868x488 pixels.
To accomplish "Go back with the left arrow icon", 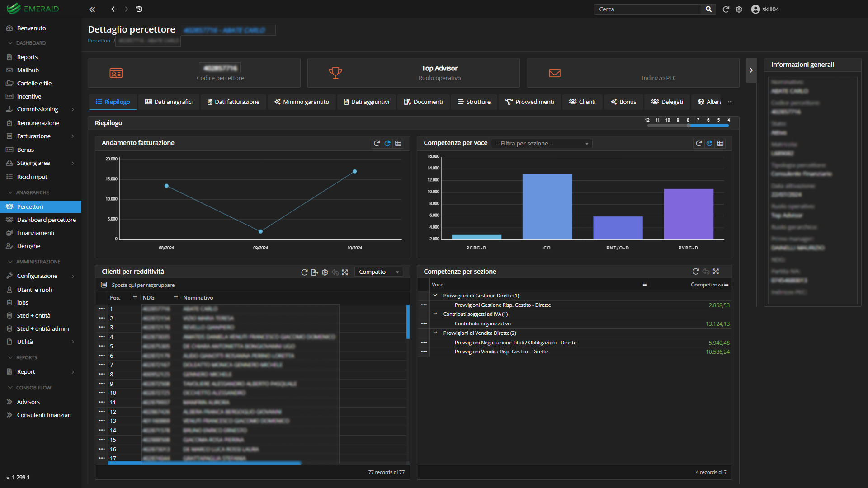I will point(114,9).
